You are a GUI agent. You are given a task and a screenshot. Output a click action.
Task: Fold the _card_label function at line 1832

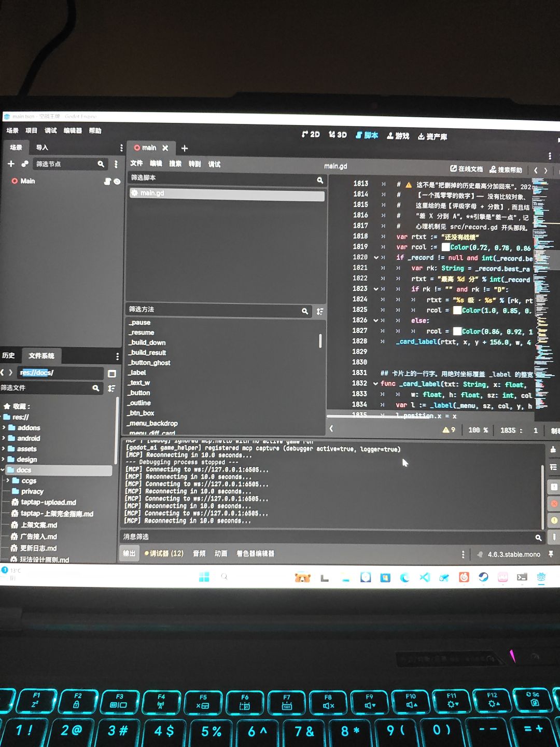tap(375, 384)
